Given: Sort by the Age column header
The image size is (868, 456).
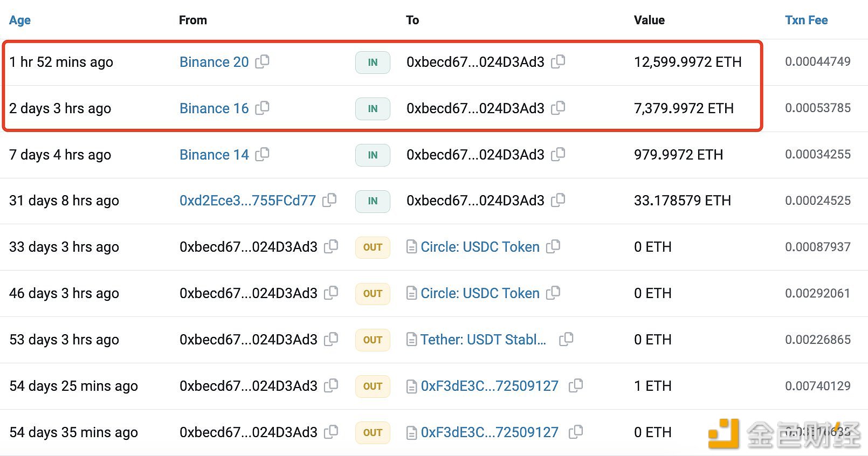Looking at the screenshot, I should click(x=20, y=20).
